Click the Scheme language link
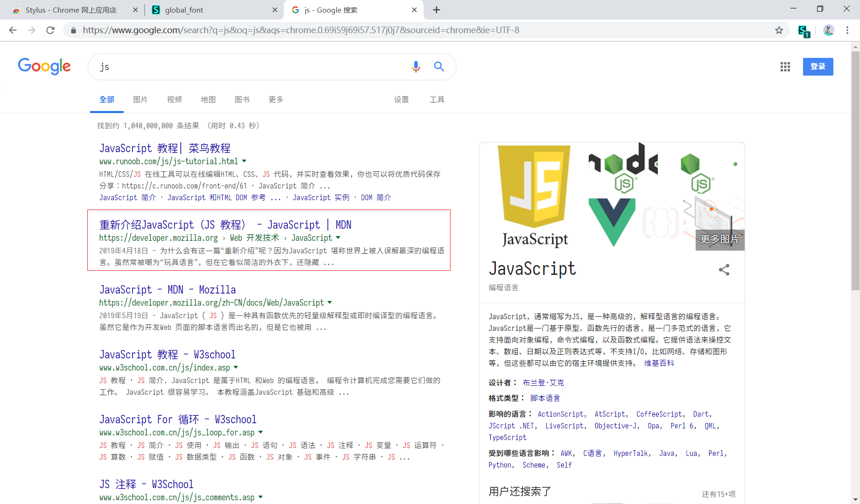 [x=534, y=465]
